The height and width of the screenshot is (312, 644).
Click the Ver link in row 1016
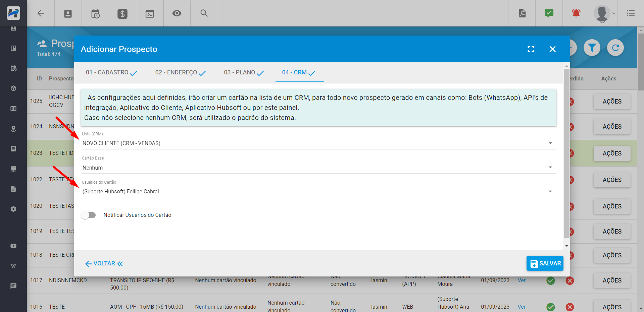[x=522, y=307]
